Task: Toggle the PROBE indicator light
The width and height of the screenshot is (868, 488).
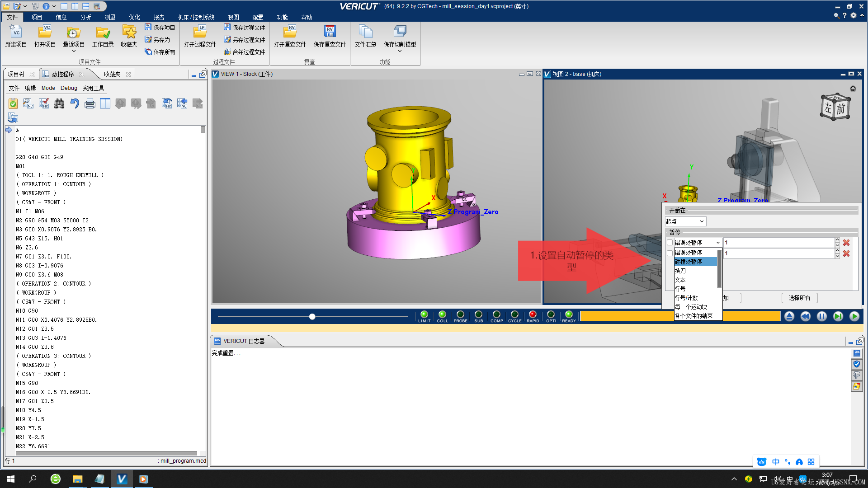Action: click(460, 316)
